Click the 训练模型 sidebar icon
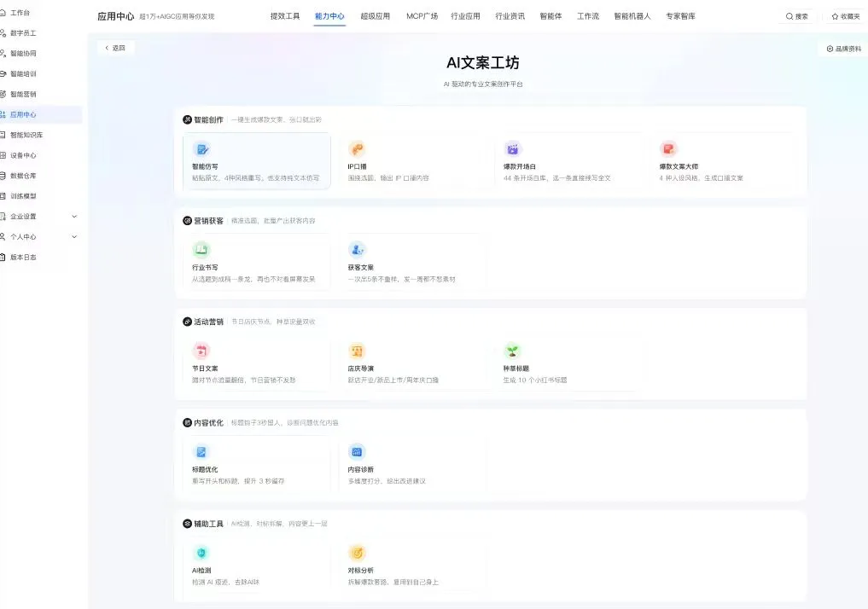Screen dimensions: 868x609 [x=3, y=196]
